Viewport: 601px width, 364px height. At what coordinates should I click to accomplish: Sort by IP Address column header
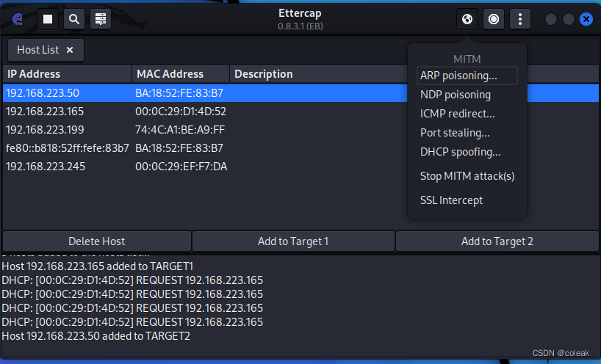pos(68,74)
